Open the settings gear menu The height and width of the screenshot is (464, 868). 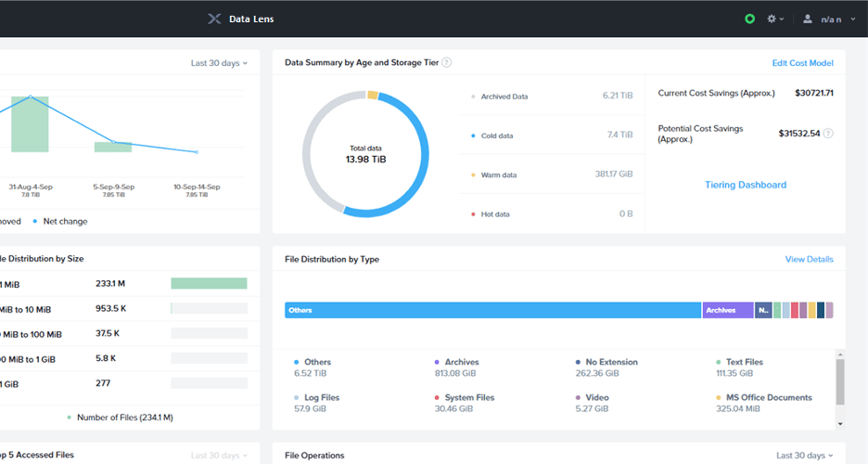[775, 19]
